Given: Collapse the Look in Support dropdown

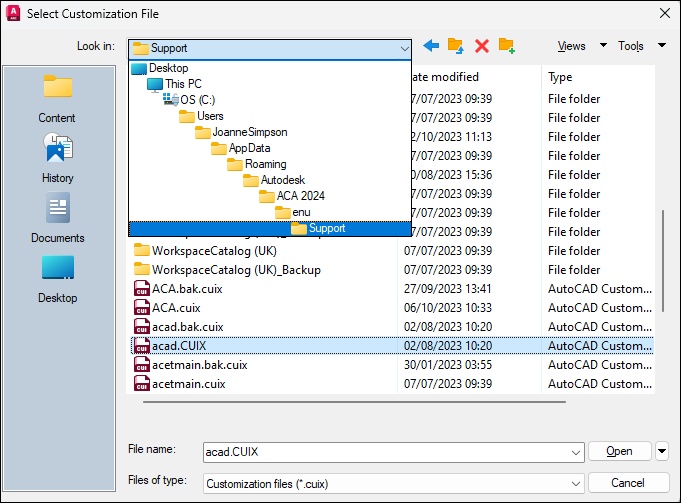Looking at the screenshot, I should pos(404,48).
